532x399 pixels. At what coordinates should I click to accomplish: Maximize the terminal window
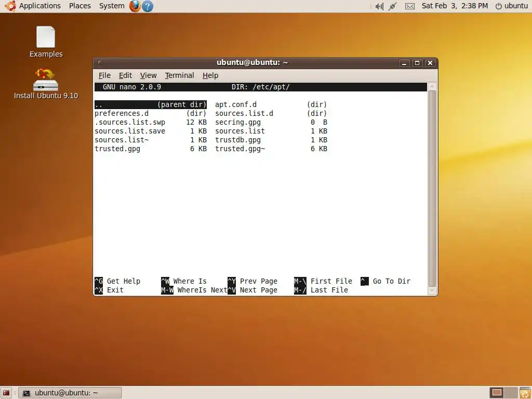(x=417, y=63)
